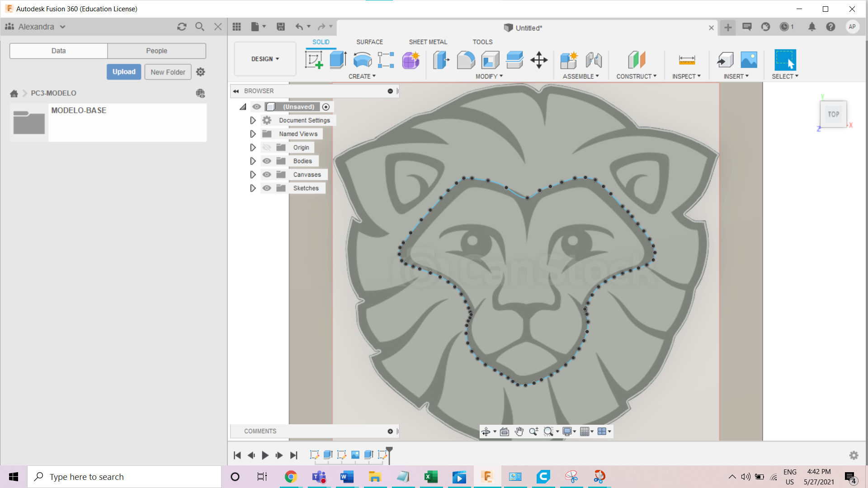
Task: Expand the Origin node
Action: point(253,147)
